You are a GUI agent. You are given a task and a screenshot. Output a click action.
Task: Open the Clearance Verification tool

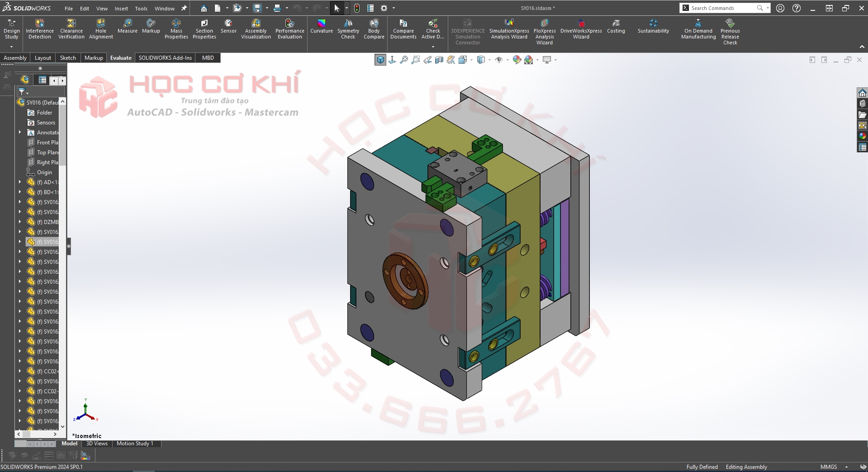(x=71, y=29)
